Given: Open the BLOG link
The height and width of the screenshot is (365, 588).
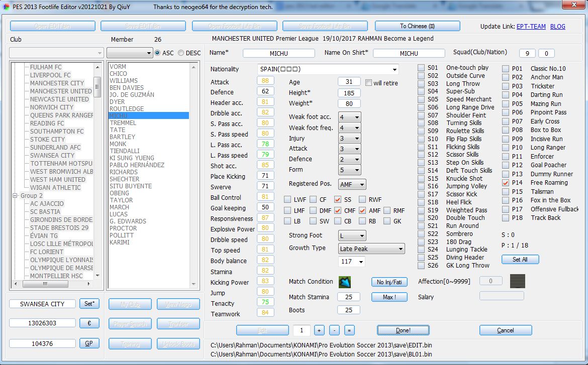Looking at the screenshot, I should click(558, 26).
